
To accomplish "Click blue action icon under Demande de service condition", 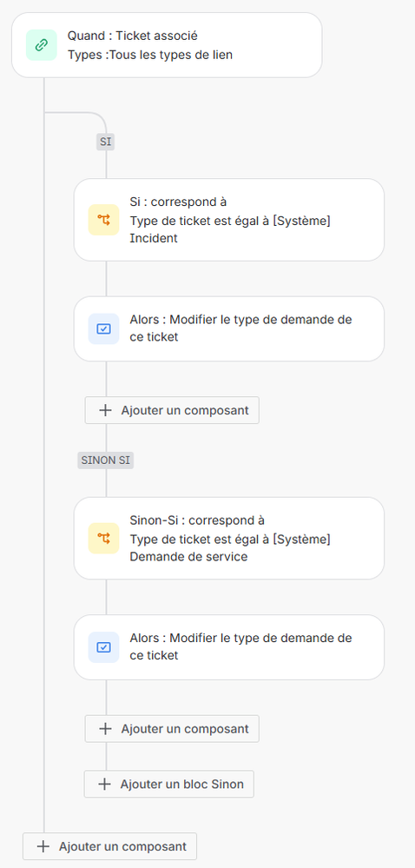I will click(103, 647).
